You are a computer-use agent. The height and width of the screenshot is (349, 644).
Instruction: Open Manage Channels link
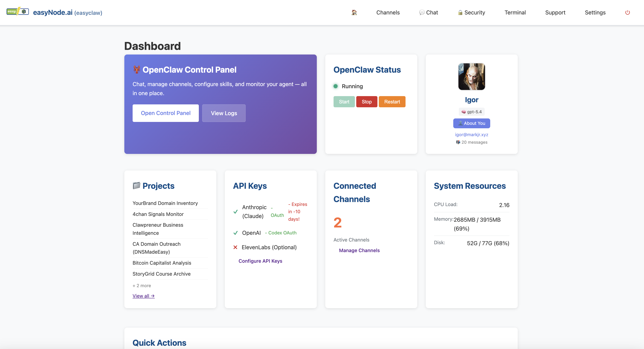pos(359,250)
